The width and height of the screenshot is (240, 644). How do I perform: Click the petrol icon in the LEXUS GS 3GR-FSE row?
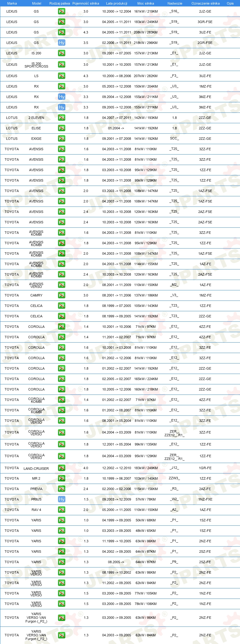tap(62, 22)
